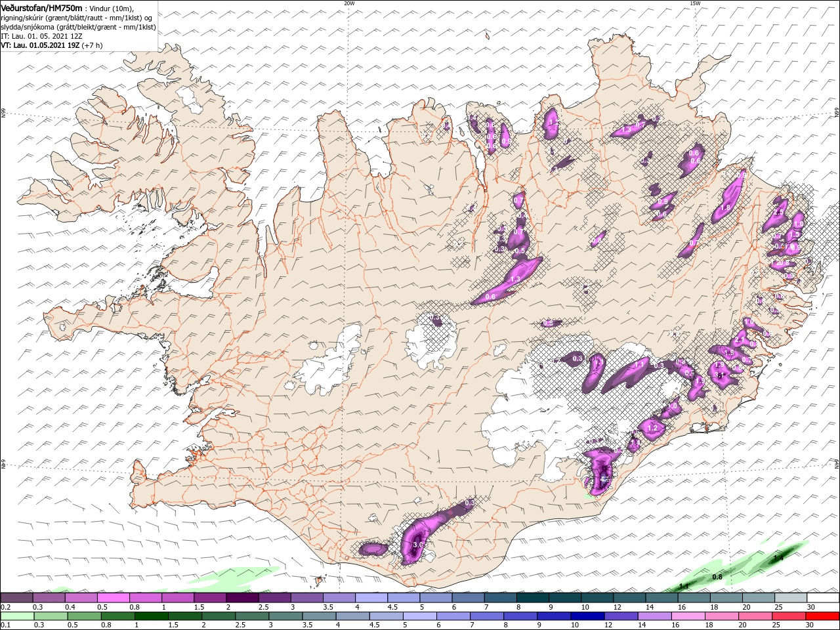The image size is (840, 630).
Task: Click the Veðurstofan/HM750m title text
Action: [42, 7]
